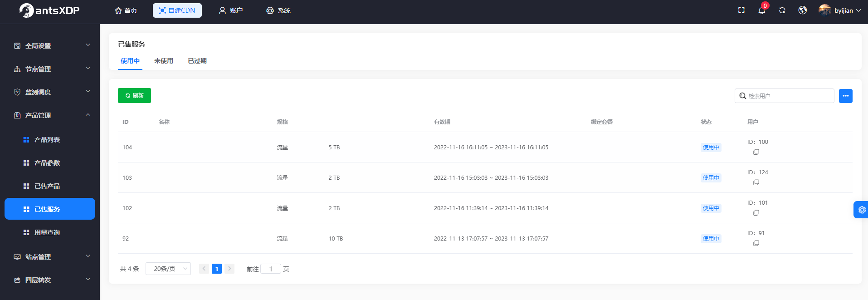Click 使用中 status tag in row 104
Screen dimensions: 868x300
711,147
